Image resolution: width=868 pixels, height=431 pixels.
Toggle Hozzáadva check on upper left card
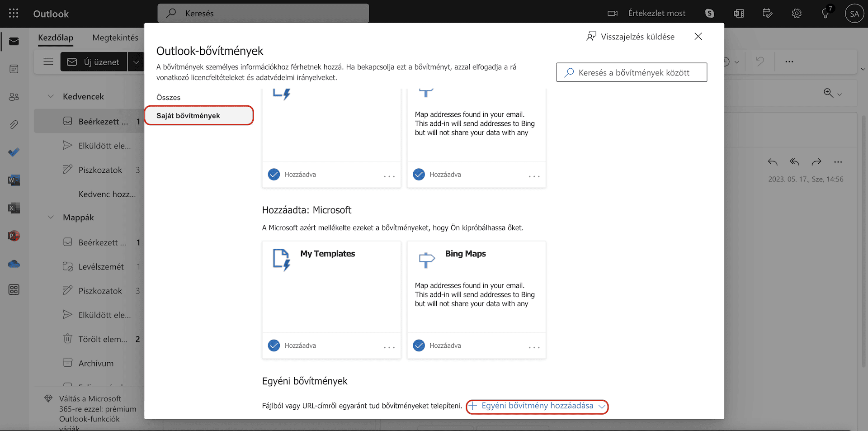pos(274,175)
